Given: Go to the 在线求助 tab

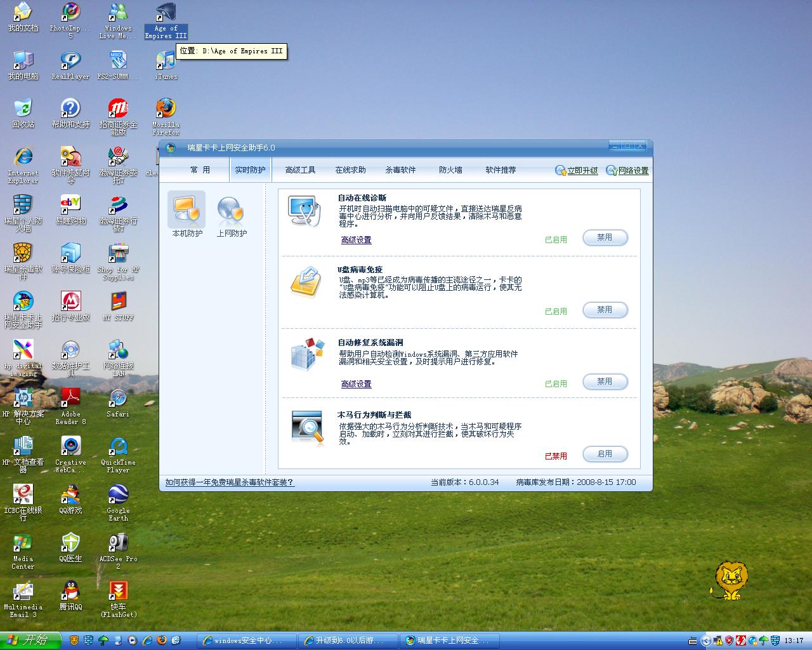Looking at the screenshot, I should [350, 170].
